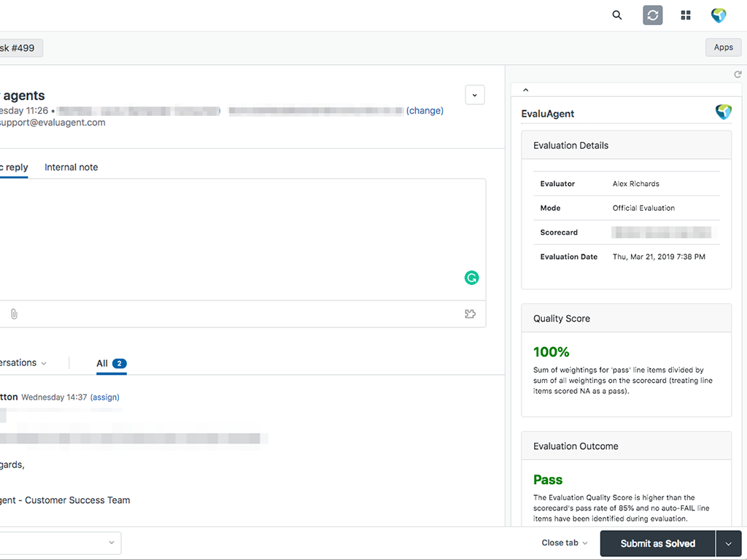Click the Grammarly icon in reply box

point(472,278)
